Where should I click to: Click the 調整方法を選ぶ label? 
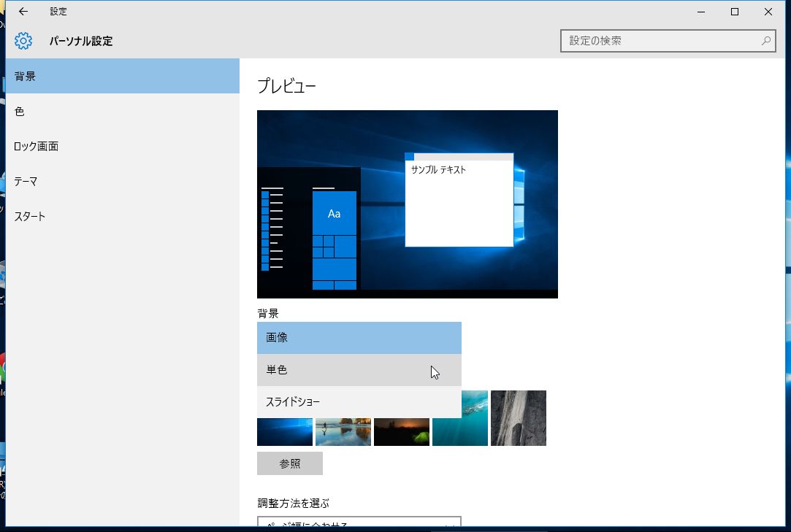coord(293,504)
